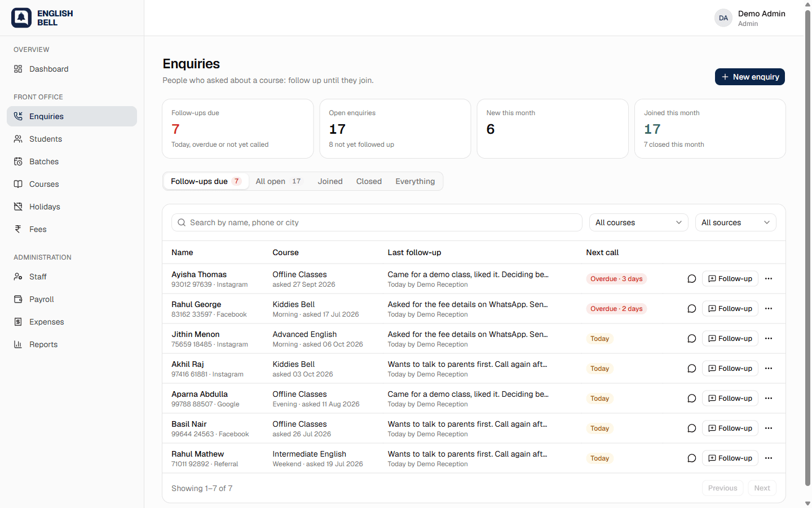Click the Batches calendar icon in sidebar
Screen dimensions: 812x508
[x=18, y=161]
